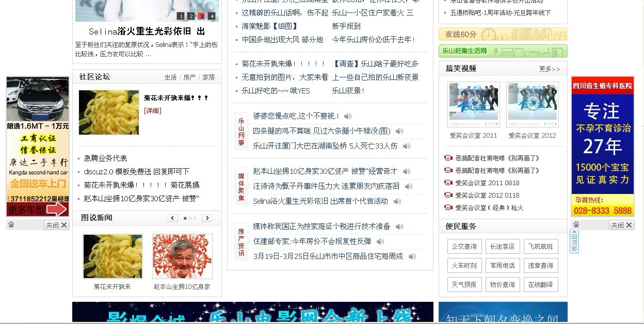Open 爱笑会议室 2011 video thumbnail
Image resolution: width=644 pixels, height=324 pixels.
474,105
